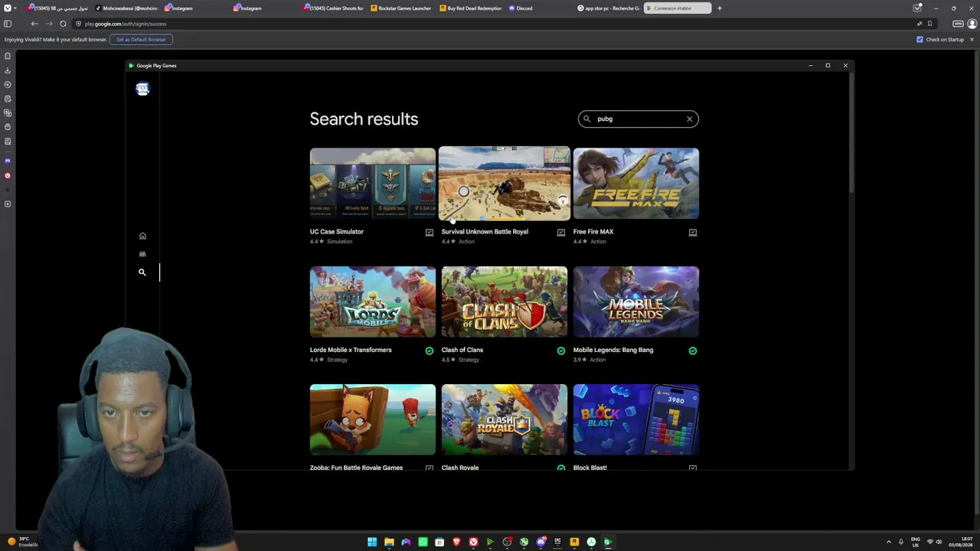Open the History panel in Vivaldi's side panel

coord(8,84)
